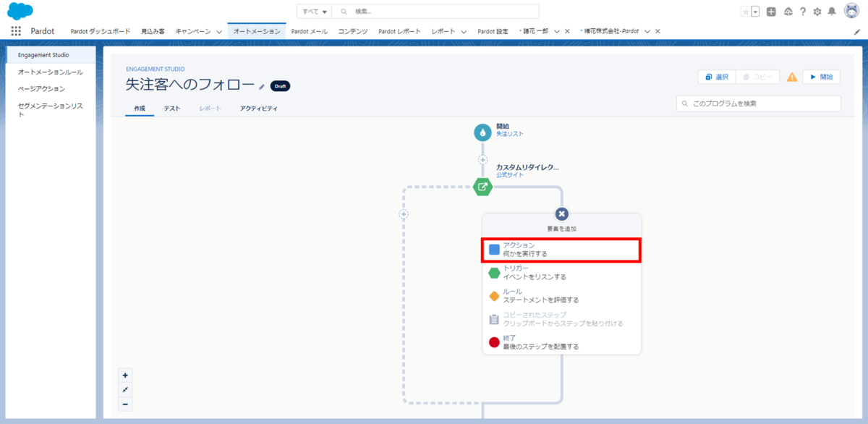Expand the Campaigns tab chevron
The width and height of the screenshot is (868, 424).
click(219, 32)
